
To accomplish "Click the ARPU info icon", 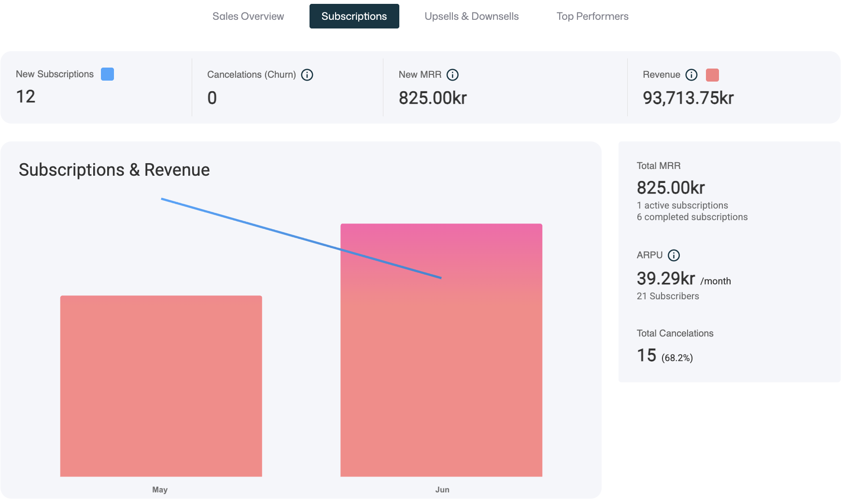I will tap(674, 255).
